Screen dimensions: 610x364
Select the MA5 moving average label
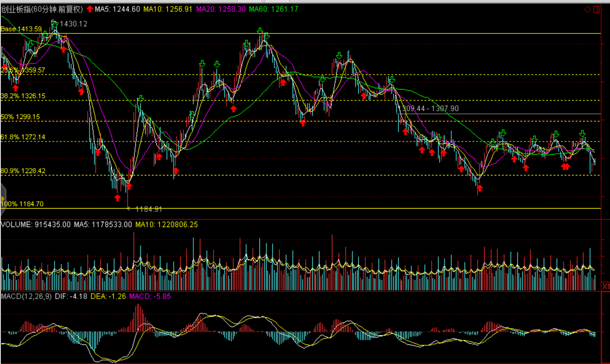(x=117, y=9)
